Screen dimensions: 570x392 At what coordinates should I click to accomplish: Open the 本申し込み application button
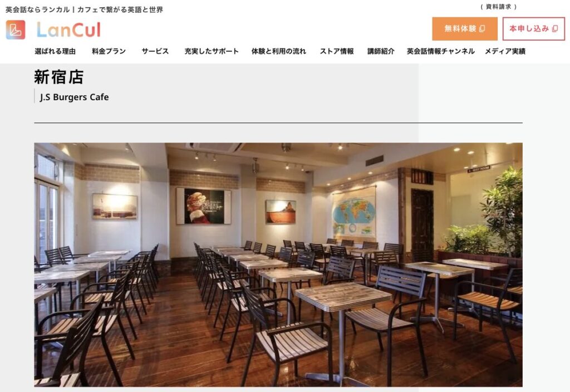(534, 29)
